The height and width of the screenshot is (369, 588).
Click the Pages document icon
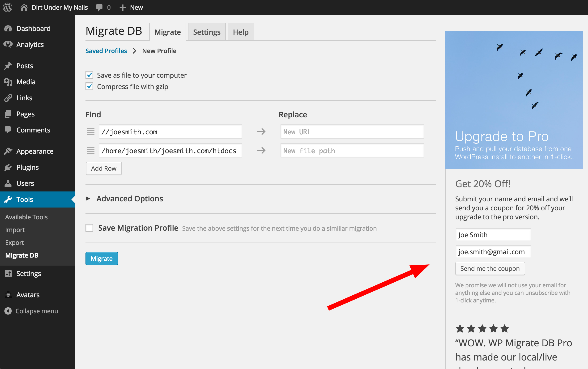[x=8, y=114]
